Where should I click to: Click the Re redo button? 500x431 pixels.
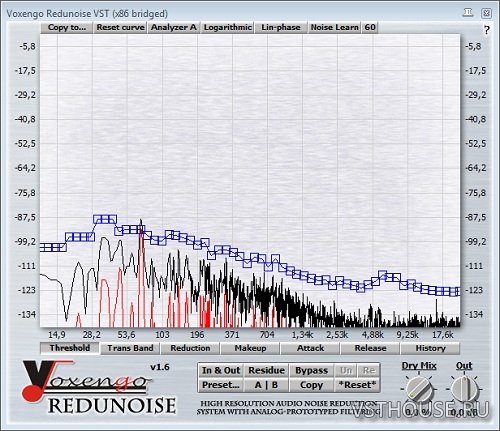[368, 370]
